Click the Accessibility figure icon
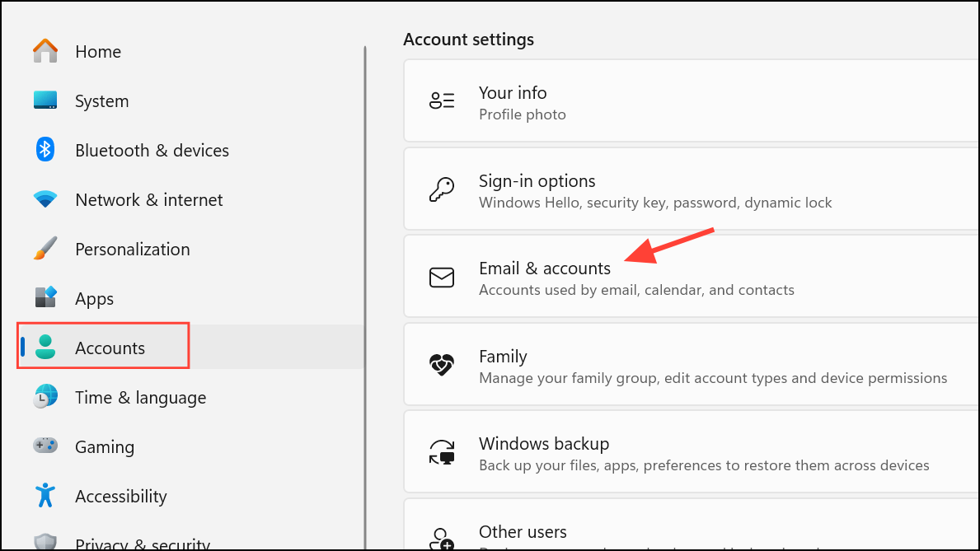 coord(45,495)
